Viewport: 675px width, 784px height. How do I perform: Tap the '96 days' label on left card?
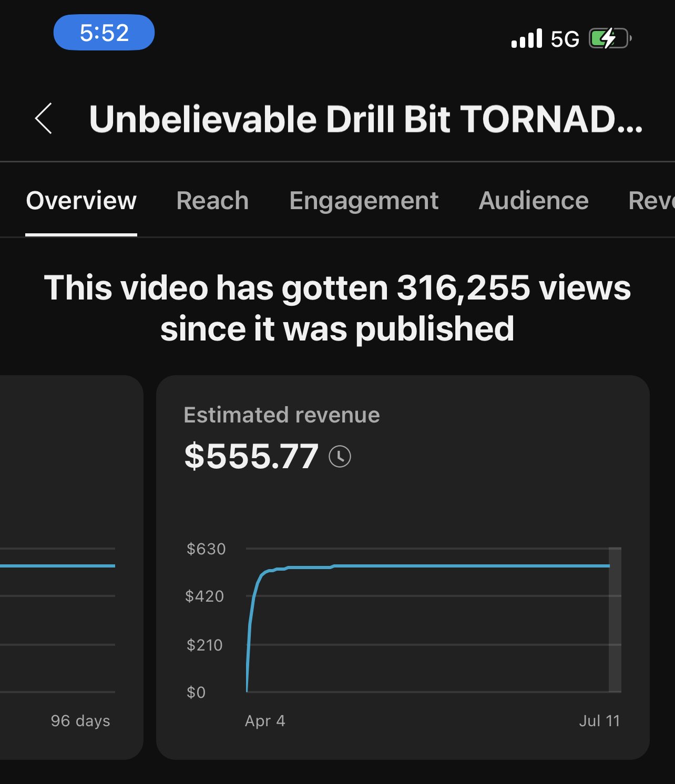point(80,721)
